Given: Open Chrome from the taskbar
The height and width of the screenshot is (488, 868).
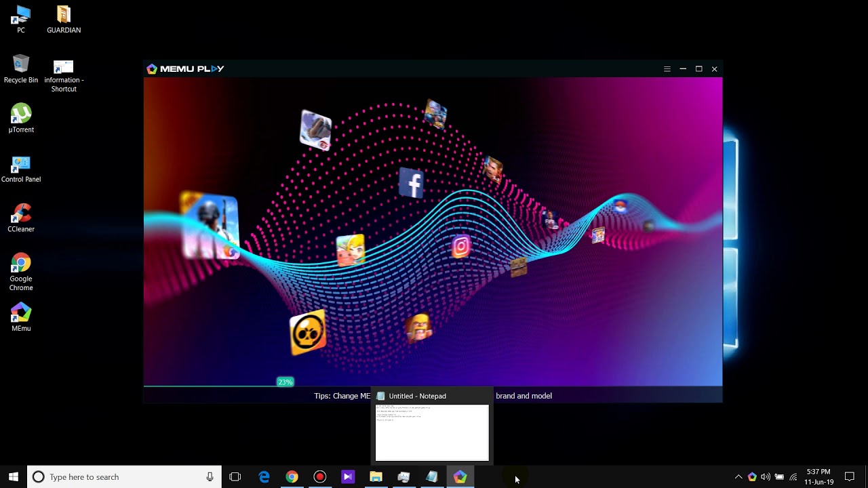Looking at the screenshot, I should pos(292,477).
